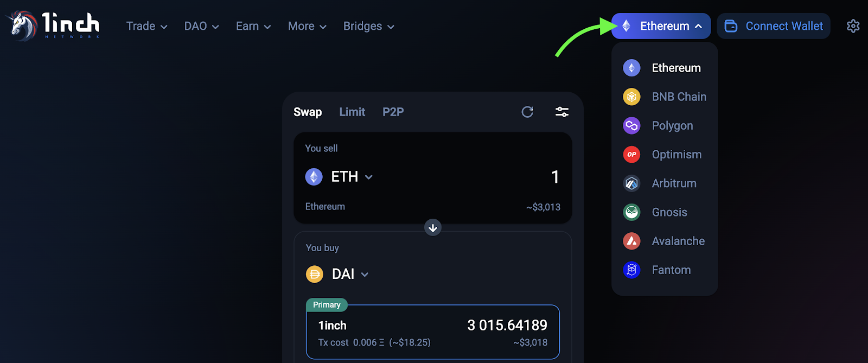
Task: Expand the Trade menu
Action: click(146, 26)
